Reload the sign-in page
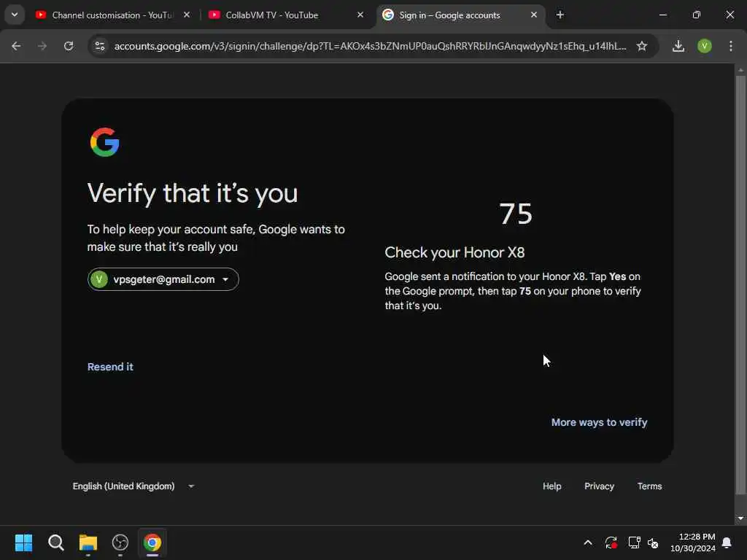This screenshot has width=747, height=560. tap(69, 46)
